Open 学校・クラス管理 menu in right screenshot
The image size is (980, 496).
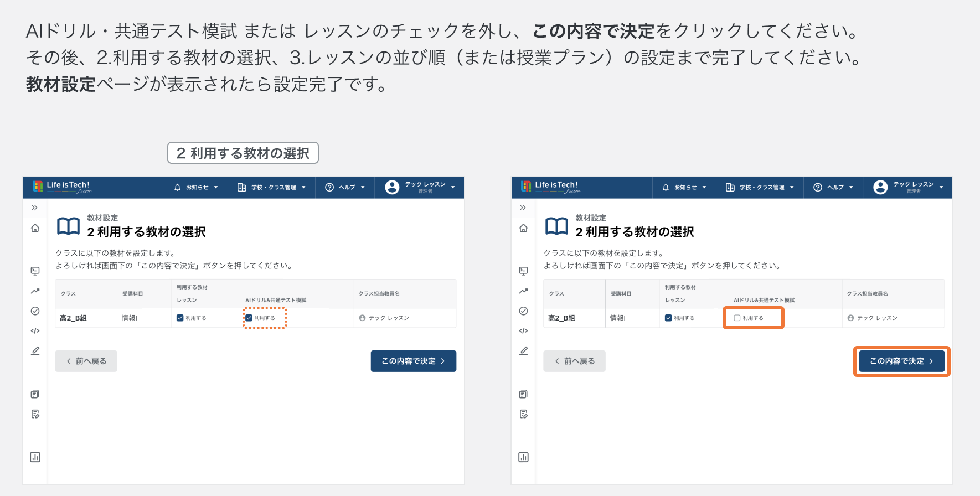coord(760,188)
